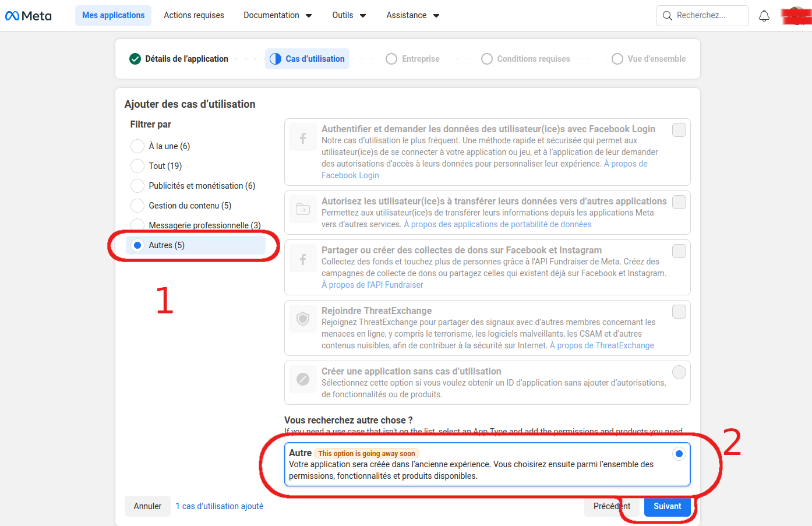Select the no use case radio button

pos(679,372)
